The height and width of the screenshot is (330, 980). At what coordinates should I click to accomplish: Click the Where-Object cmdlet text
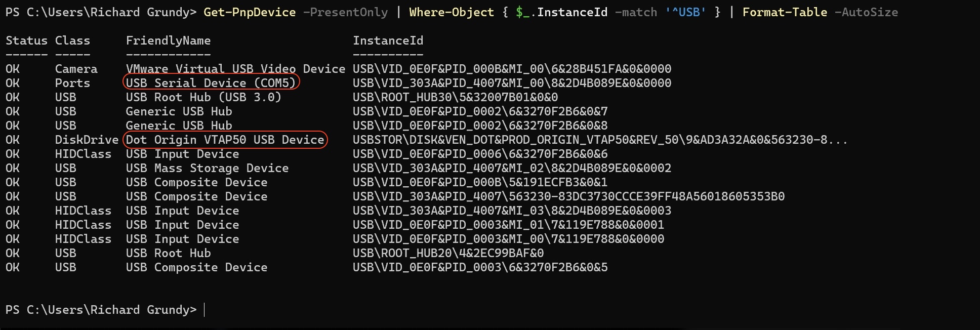coord(451,12)
